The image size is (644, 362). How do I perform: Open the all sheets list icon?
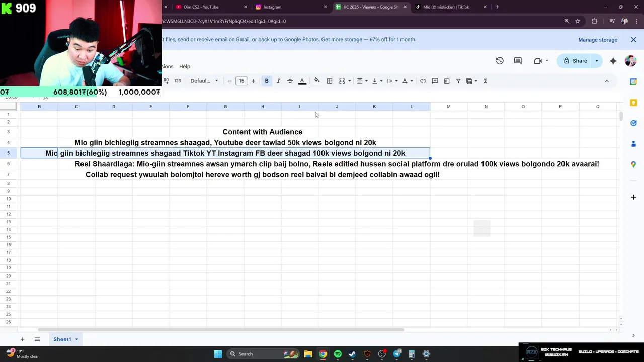(37, 339)
